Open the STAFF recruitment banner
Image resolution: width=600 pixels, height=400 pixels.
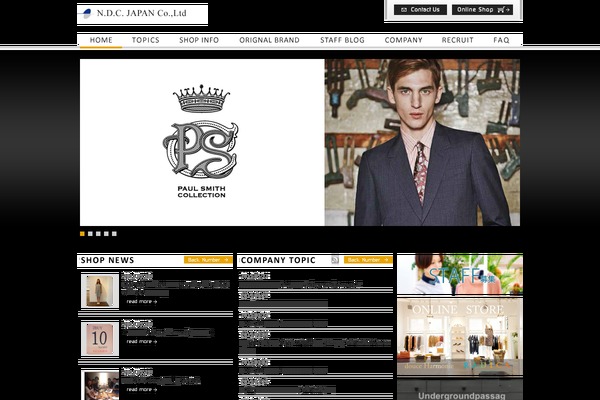click(460, 274)
